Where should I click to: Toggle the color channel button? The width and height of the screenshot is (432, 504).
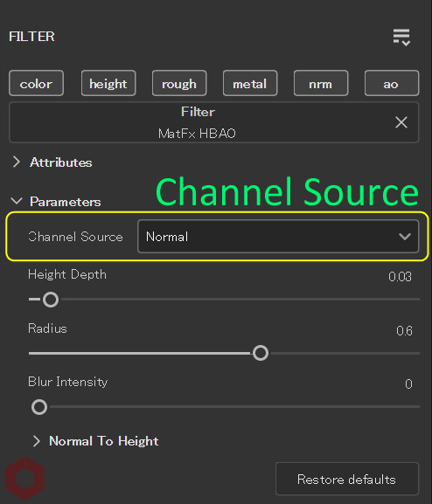36,83
